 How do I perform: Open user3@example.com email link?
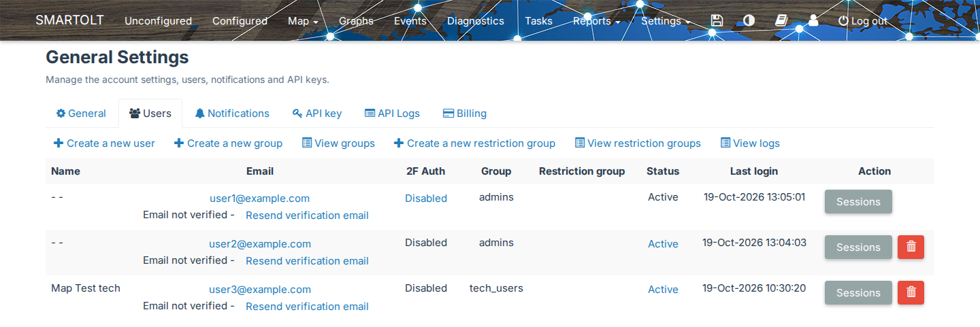pos(260,290)
